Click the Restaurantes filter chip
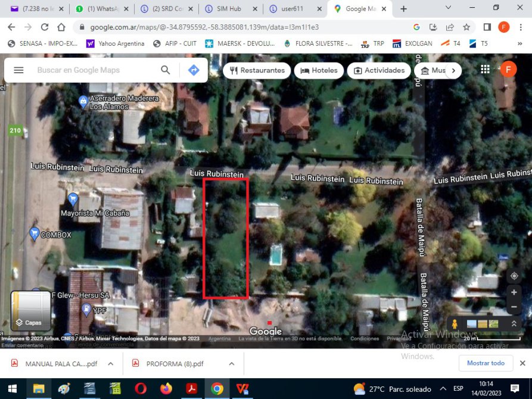The height and width of the screenshot is (399, 532). pyautogui.click(x=257, y=70)
